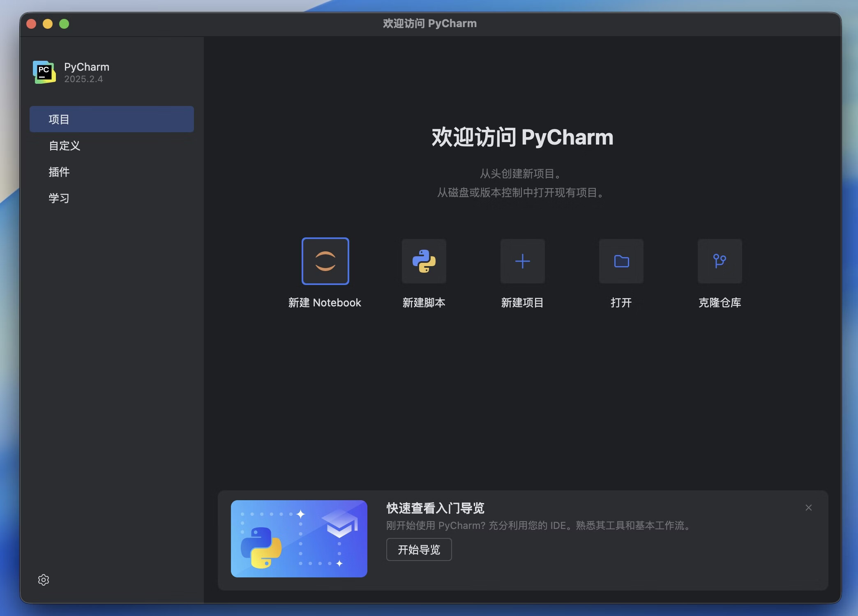Click the PyCharm logo icon
The image size is (858, 616).
(44, 72)
